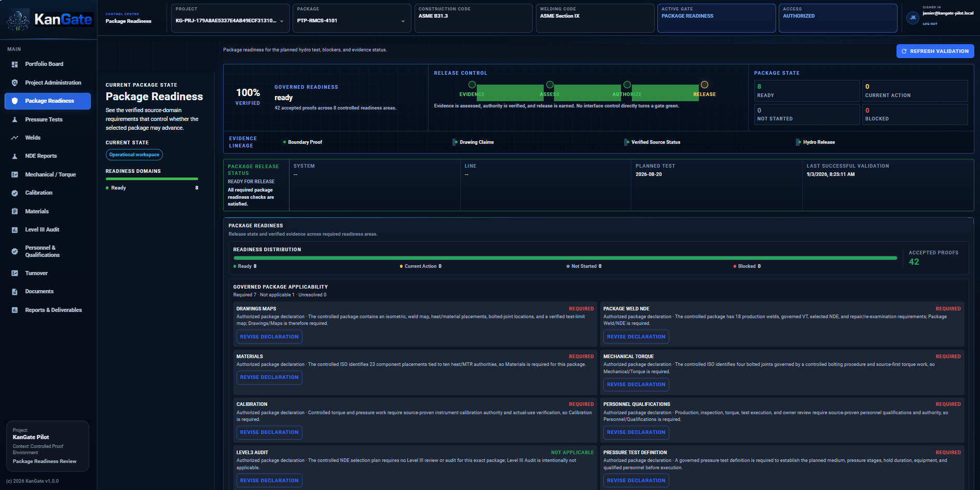The width and height of the screenshot is (980, 490).
Task: Click Documents file icon
Action: coord(15,292)
